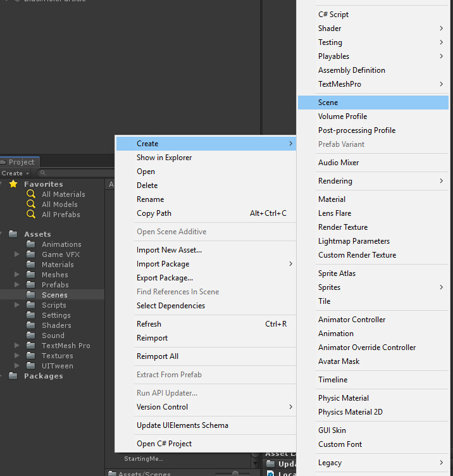The image size is (453, 476).
Task: Switch to the Project tab
Action: pyautogui.click(x=20, y=162)
